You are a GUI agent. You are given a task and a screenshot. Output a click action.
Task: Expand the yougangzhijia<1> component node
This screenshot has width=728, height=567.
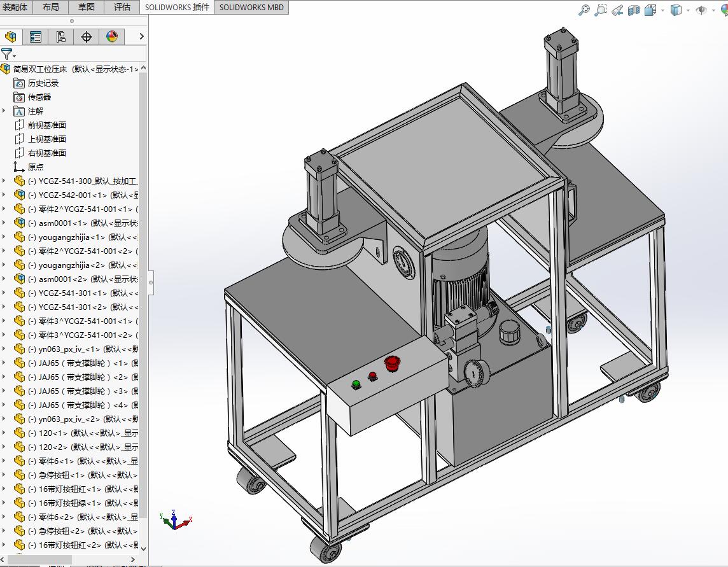pyautogui.click(x=4, y=236)
